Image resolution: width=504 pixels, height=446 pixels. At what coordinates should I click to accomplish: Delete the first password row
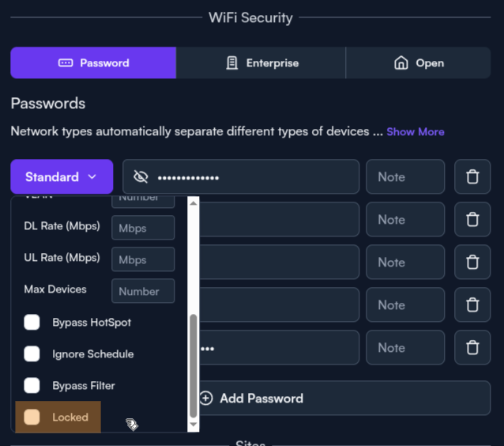point(472,177)
